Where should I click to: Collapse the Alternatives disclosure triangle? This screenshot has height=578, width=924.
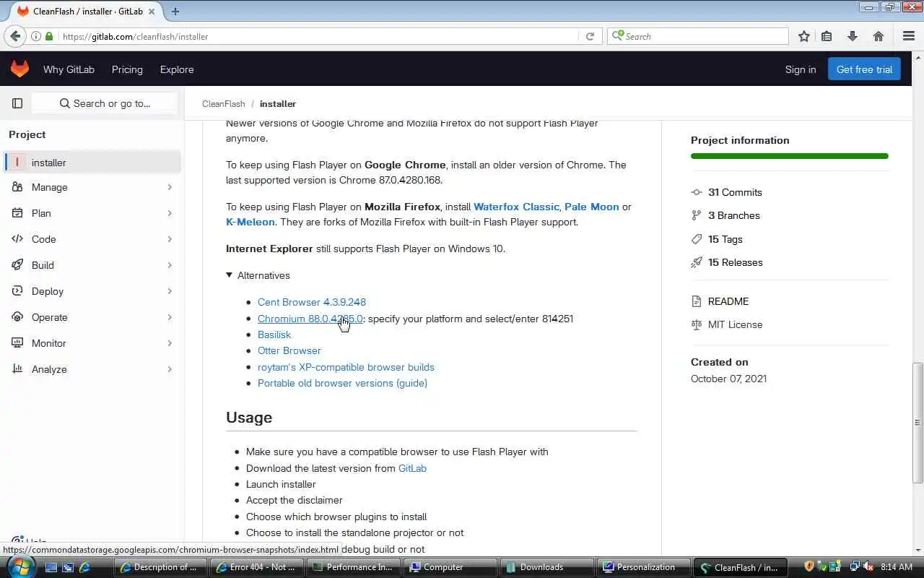click(x=229, y=275)
